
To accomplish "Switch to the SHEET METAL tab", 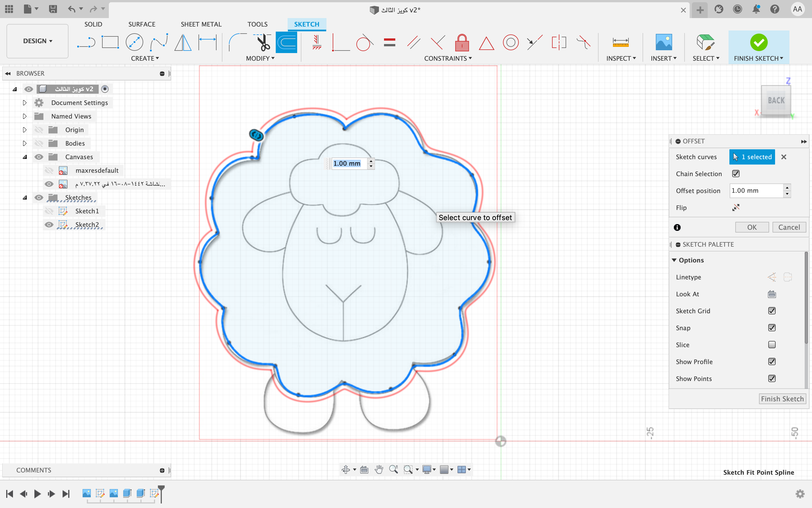I will 201,24.
